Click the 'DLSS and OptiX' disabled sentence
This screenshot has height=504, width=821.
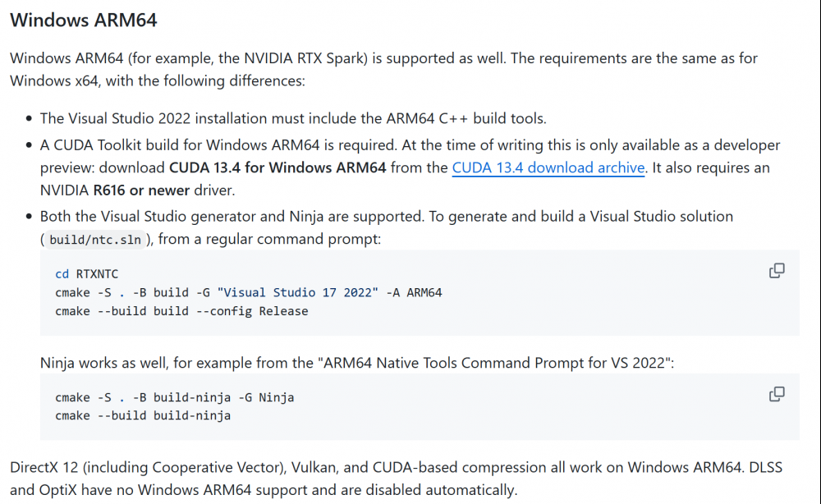click(x=264, y=490)
